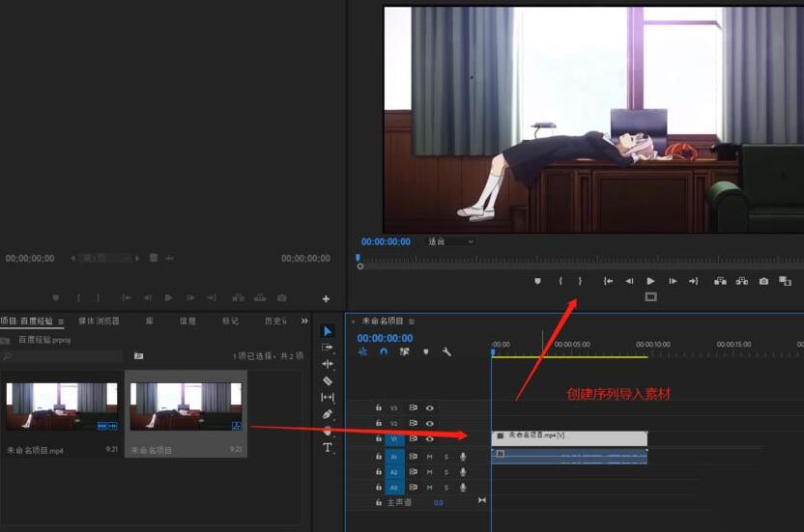Click the project search field
804x532 pixels.
[x=62, y=355]
